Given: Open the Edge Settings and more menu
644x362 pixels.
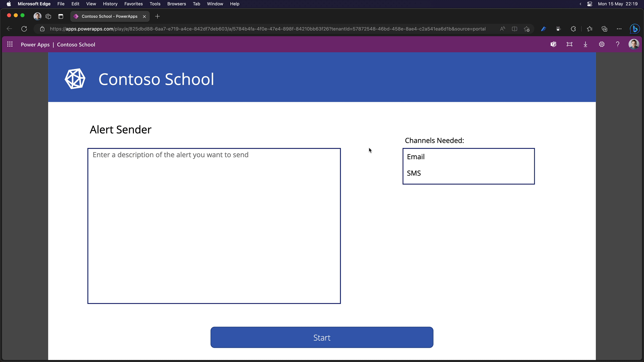Looking at the screenshot, I should point(619,29).
